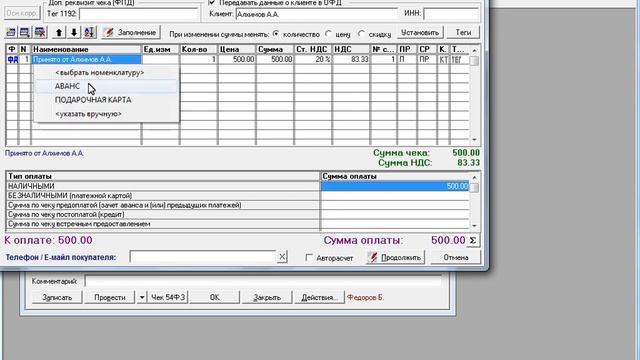The image size is (640, 360).
Task: Click the Комментарий field in the background window
Action: click(263, 281)
